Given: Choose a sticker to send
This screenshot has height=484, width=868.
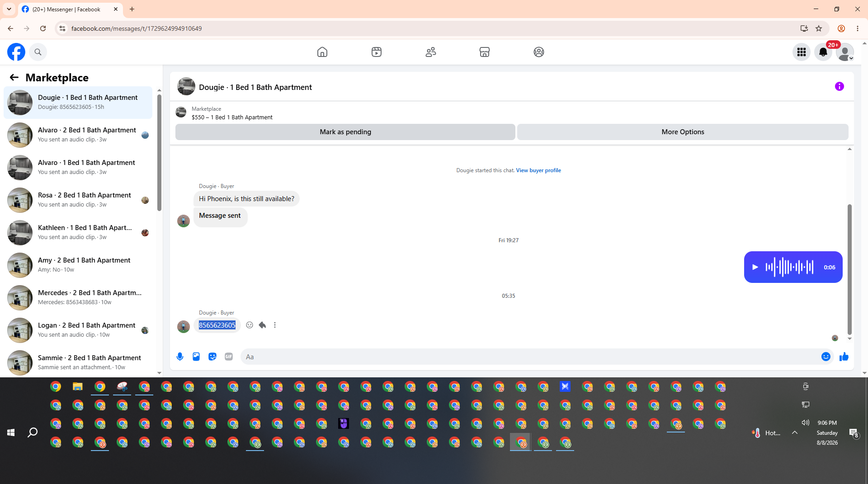Looking at the screenshot, I should pos(212,357).
